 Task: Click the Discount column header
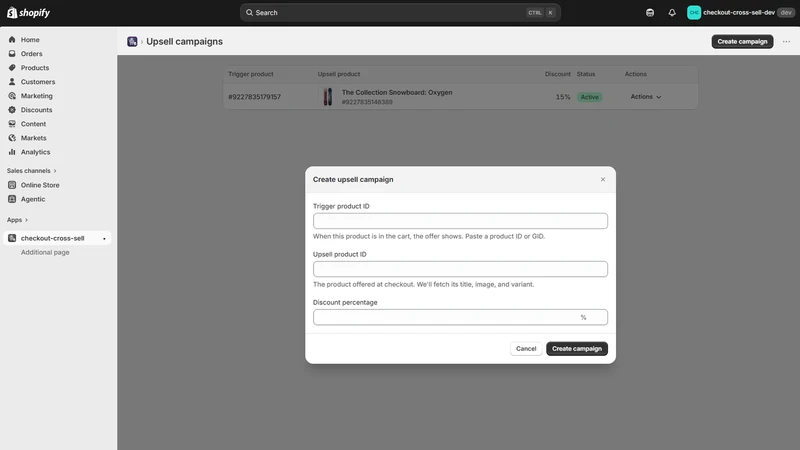coord(557,74)
